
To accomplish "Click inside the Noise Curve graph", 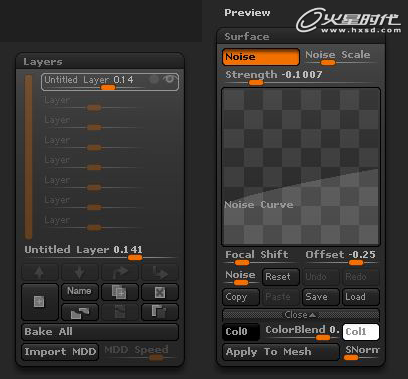I will [301, 167].
